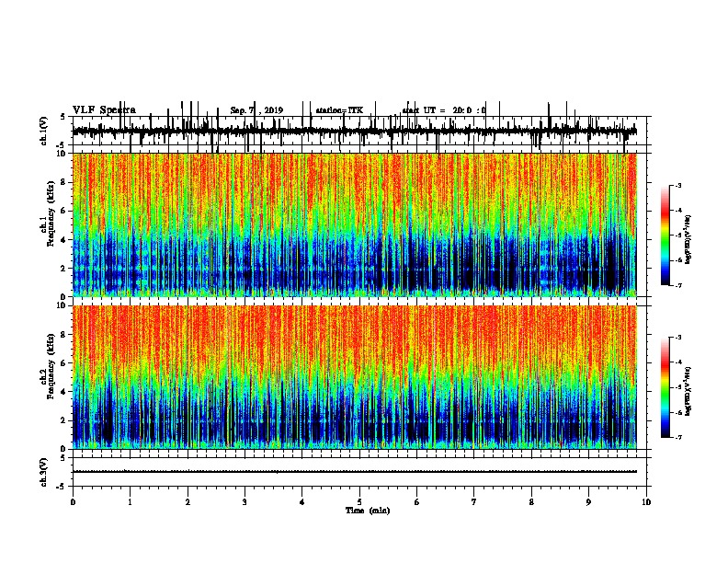Click time axis tick label '0'
The width and height of the screenshot is (728, 563).
click(73, 502)
